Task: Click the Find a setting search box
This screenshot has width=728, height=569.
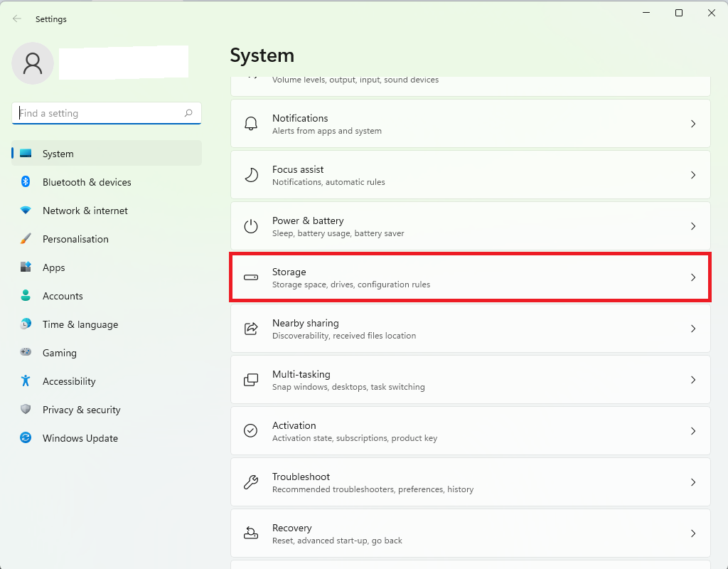Action: coord(98,113)
